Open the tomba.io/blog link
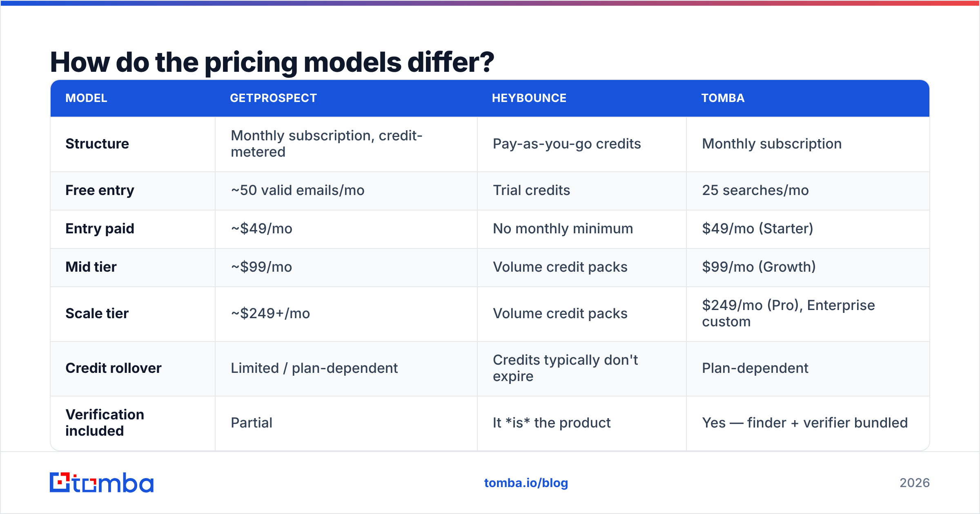The height and width of the screenshot is (514, 980). click(526, 483)
